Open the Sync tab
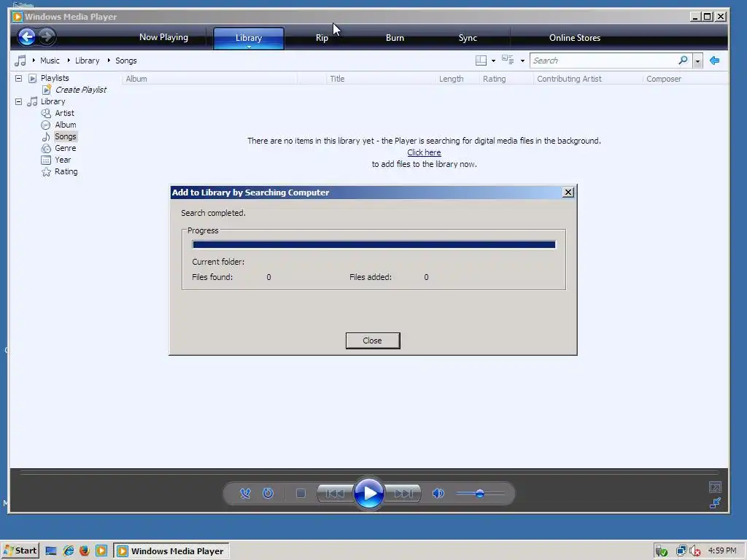 (x=468, y=38)
